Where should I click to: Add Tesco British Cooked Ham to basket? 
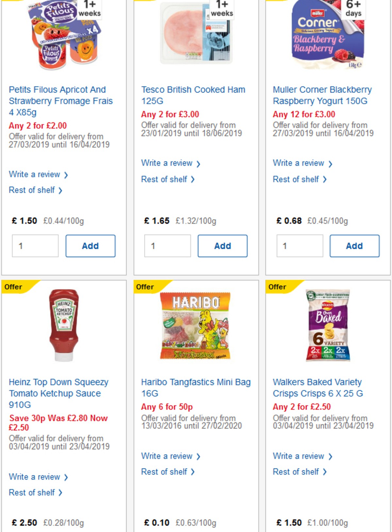[x=222, y=246]
